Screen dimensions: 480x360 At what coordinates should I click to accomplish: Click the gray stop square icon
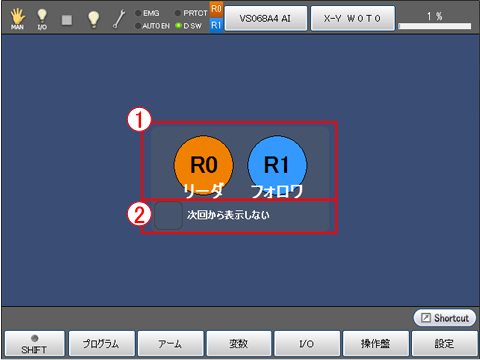[67, 20]
